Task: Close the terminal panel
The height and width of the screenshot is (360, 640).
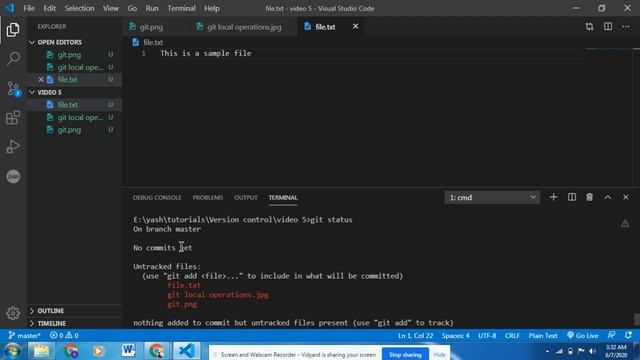Action: (x=626, y=197)
